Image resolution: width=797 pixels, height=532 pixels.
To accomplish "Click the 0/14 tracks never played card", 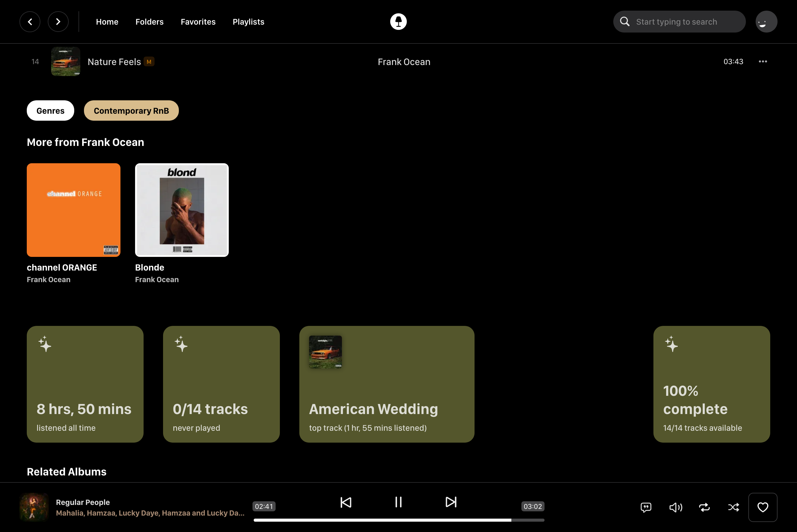I will pos(221,384).
